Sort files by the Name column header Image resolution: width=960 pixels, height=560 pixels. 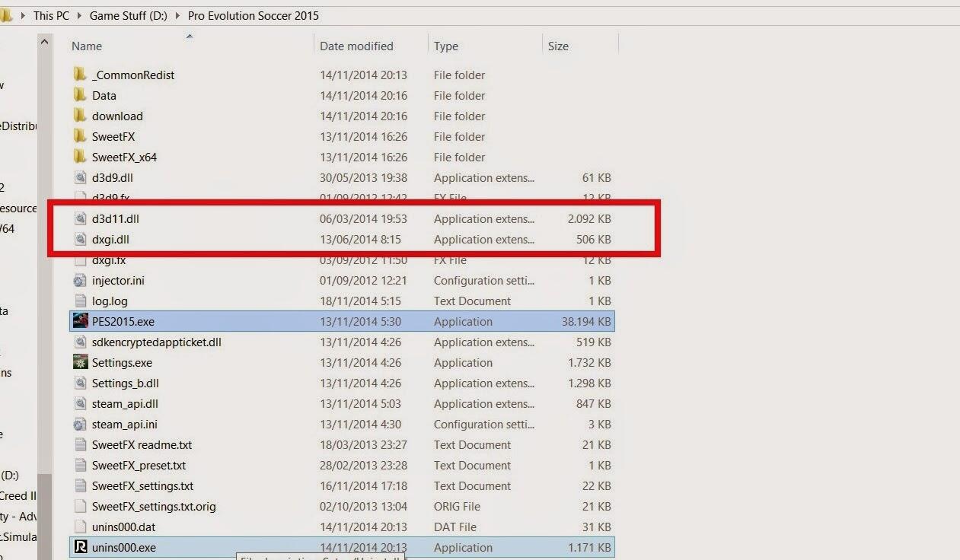click(87, 46)
